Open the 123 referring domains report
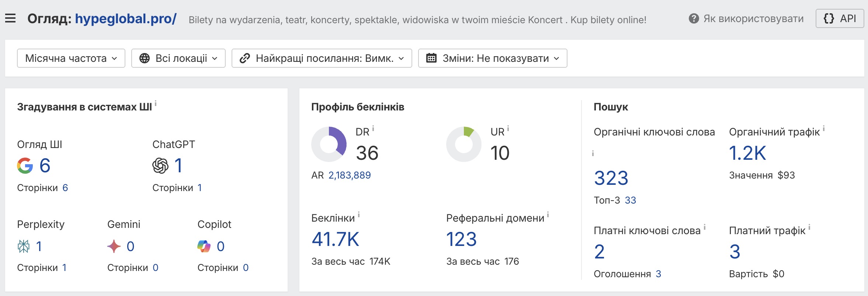The image size is (868, 296). [461, 239]
